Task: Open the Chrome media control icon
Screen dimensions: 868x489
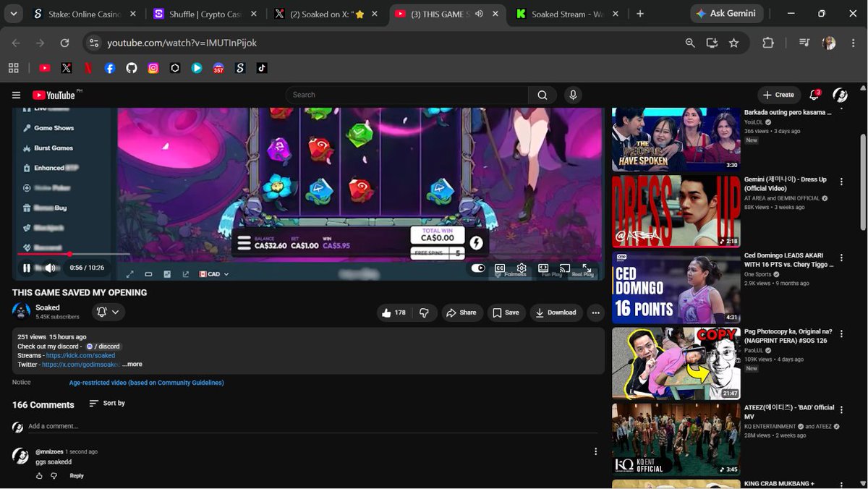Action: pos(804,43)
